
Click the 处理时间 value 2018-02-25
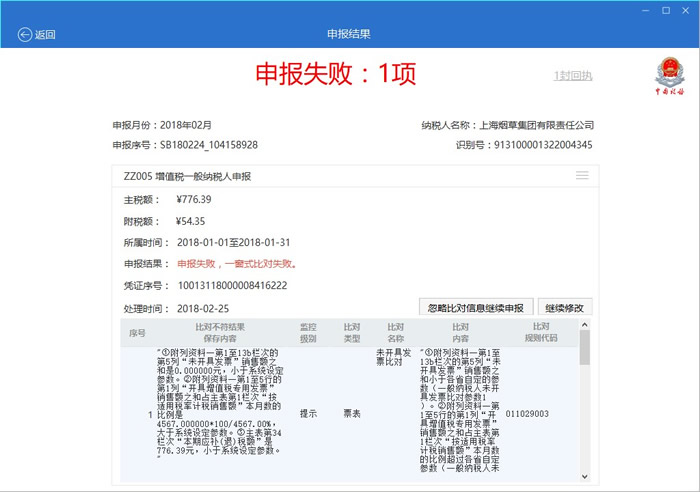pos(203,309)
